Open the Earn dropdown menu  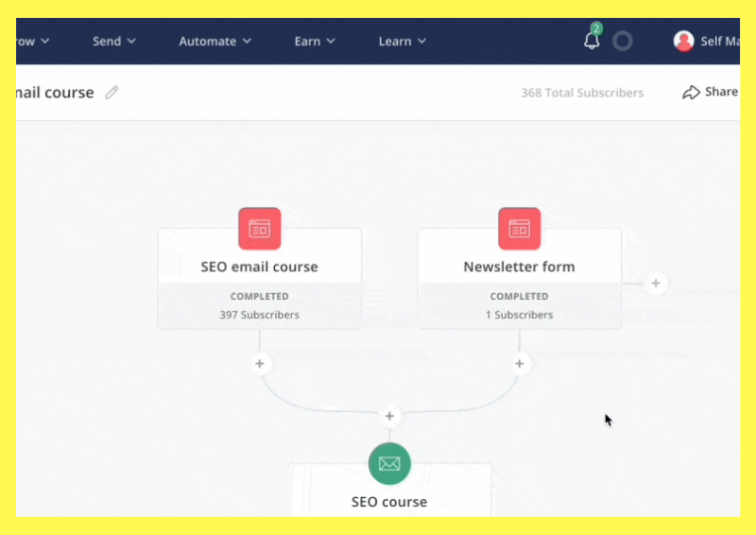click(315, 41)
